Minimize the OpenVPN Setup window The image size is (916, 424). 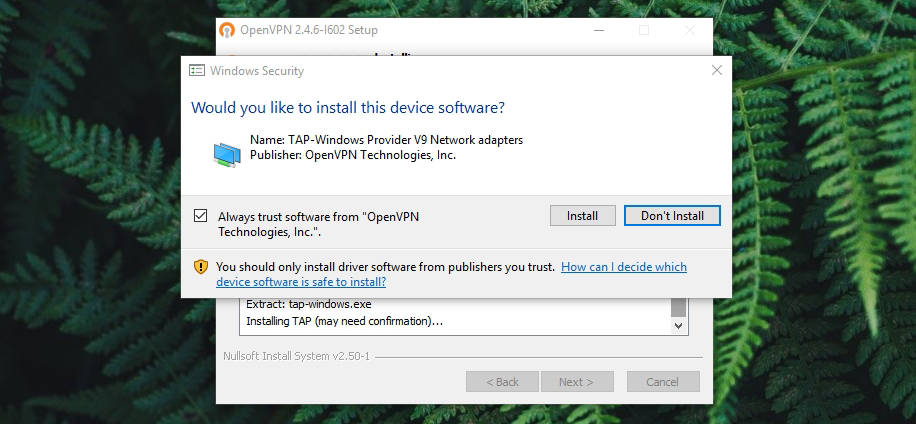599,30
